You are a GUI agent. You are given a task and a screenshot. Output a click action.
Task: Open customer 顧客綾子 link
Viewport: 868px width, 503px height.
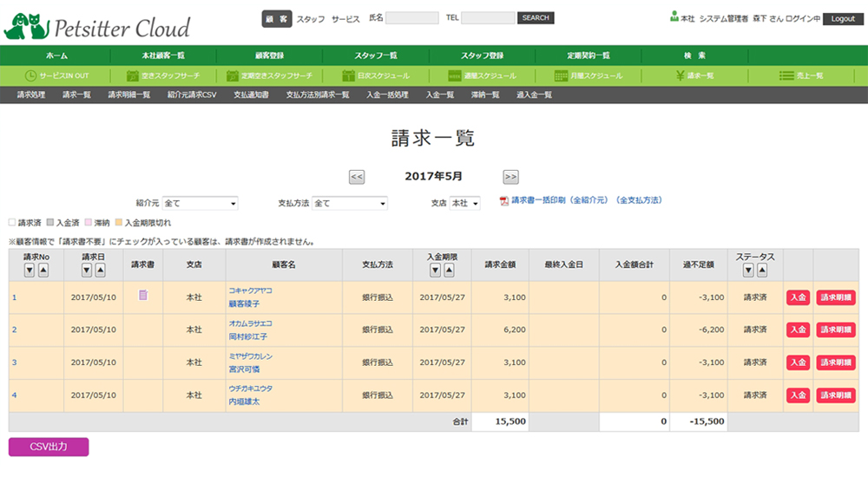click(244, 304)
